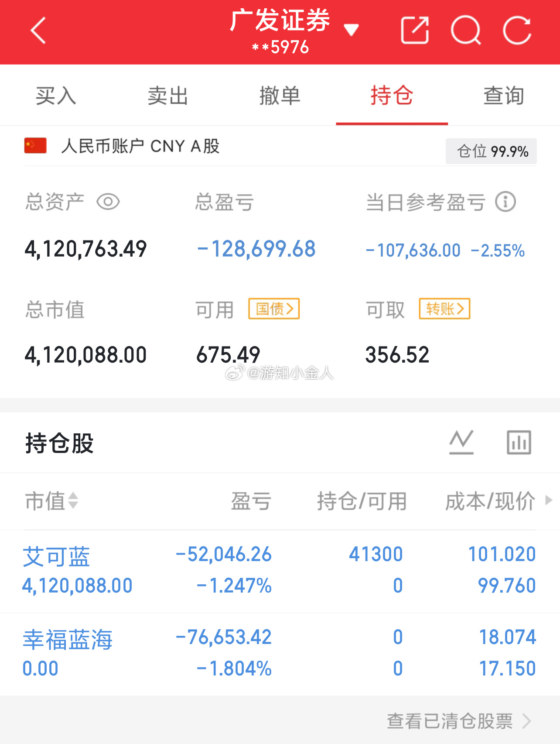Image resolution: width=560 pixels, height=744 pixels.
Task: Tap 艾可蓝 position quantity 41300
Action: (376, 554)
